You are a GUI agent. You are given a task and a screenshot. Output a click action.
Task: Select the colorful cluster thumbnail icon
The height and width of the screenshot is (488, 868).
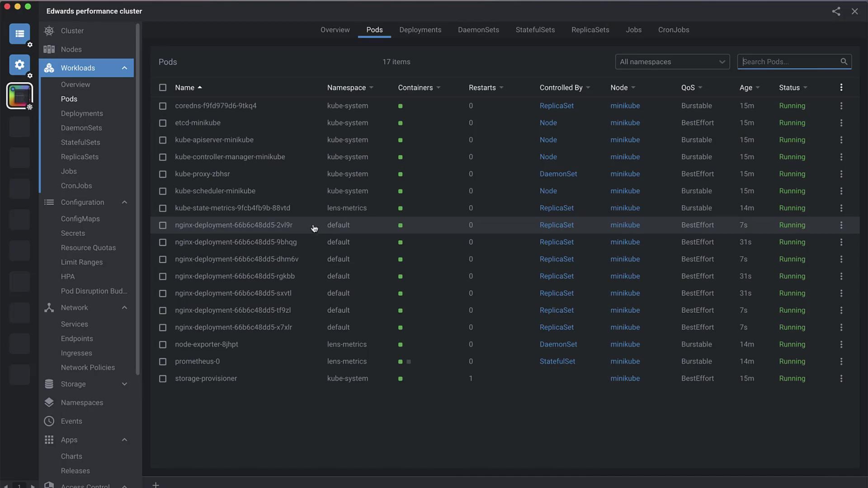point(19,95)
